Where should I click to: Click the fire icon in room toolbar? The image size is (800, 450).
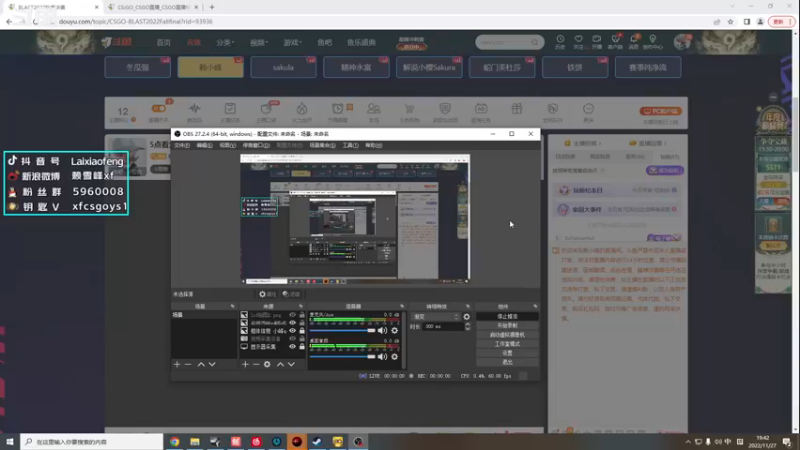(302, 109)
